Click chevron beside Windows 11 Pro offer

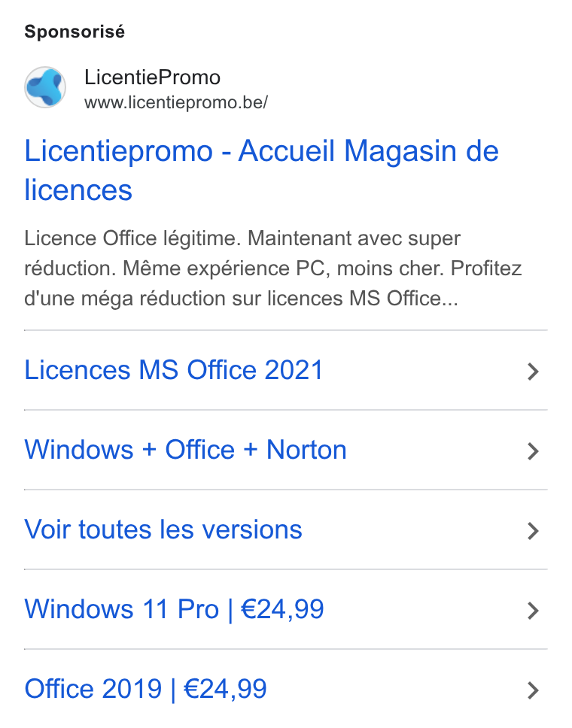click(534, 611)
